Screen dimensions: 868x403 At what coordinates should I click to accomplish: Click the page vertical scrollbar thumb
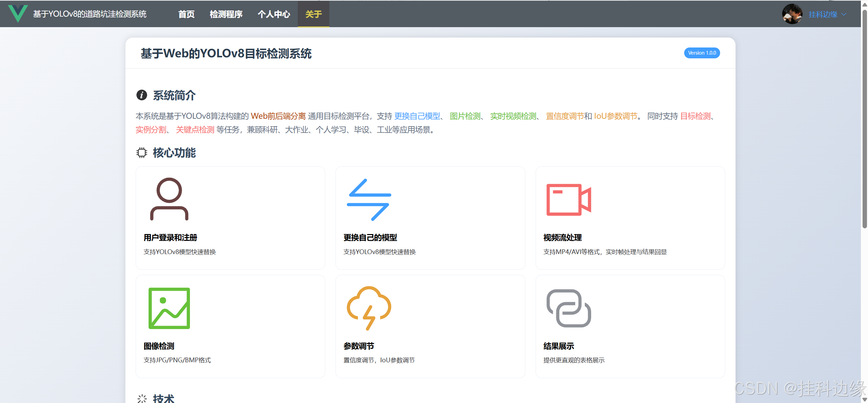tap(864, 119)
